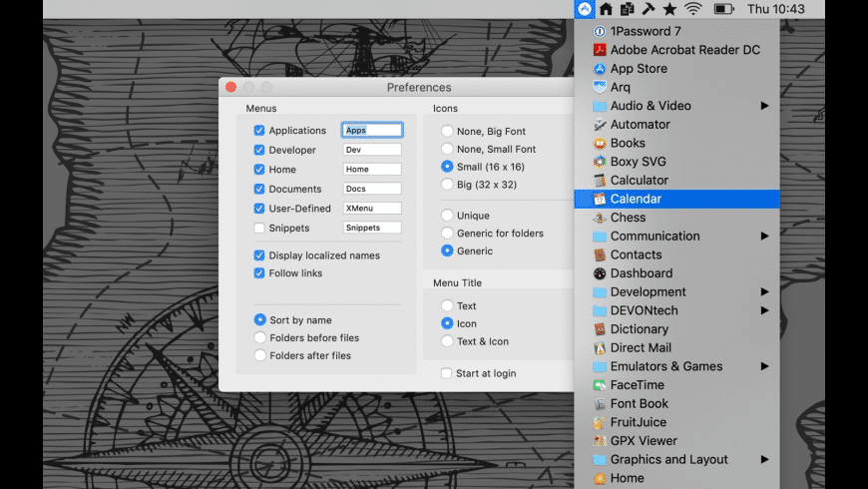Uncheck the Developer menu checkbox
The width and height of the screenshot is (868, 489).
pyautogui.click(x=259, y=150)
